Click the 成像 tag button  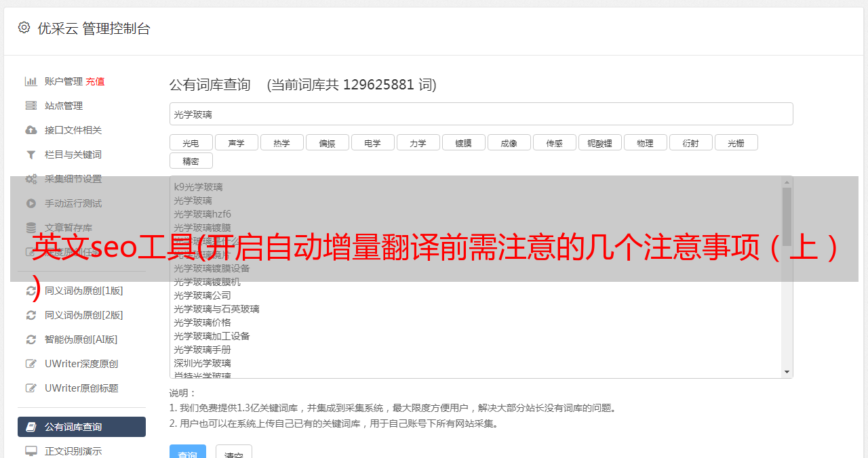tap(509, 142)
